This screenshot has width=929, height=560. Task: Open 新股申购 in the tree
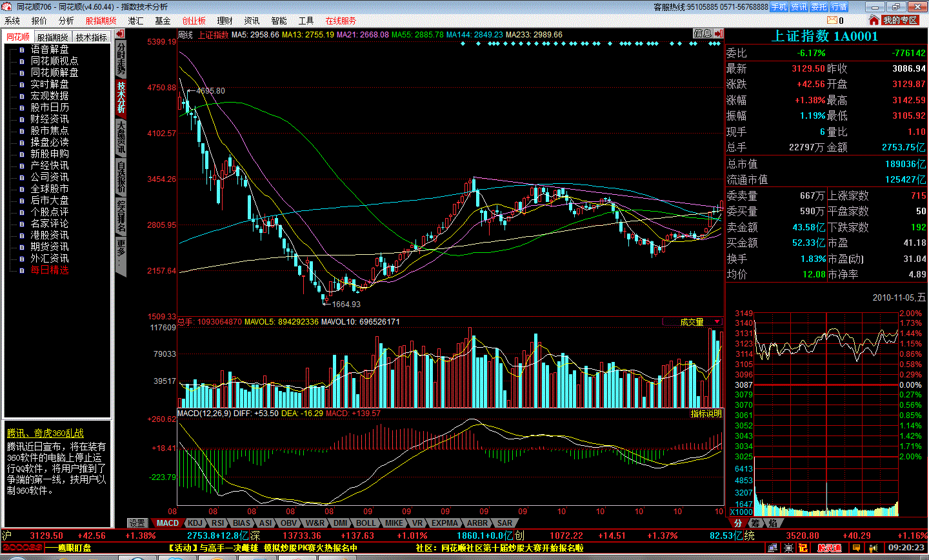point(50,154)
